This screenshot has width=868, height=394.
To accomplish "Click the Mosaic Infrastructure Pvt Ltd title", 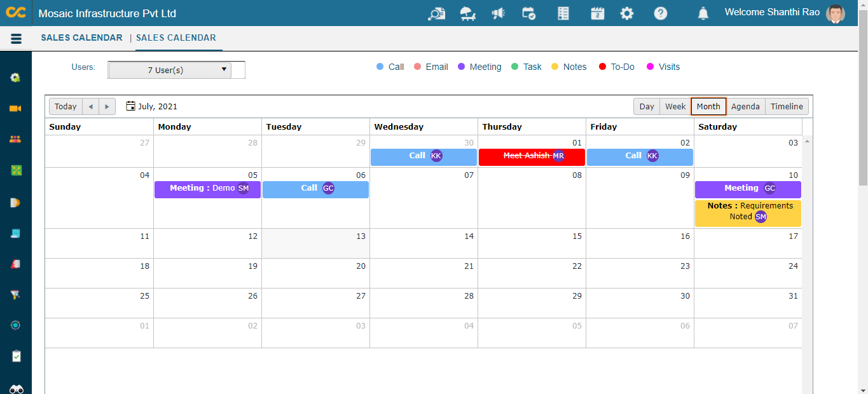I will pyautogui.click(x=107, y=13).
